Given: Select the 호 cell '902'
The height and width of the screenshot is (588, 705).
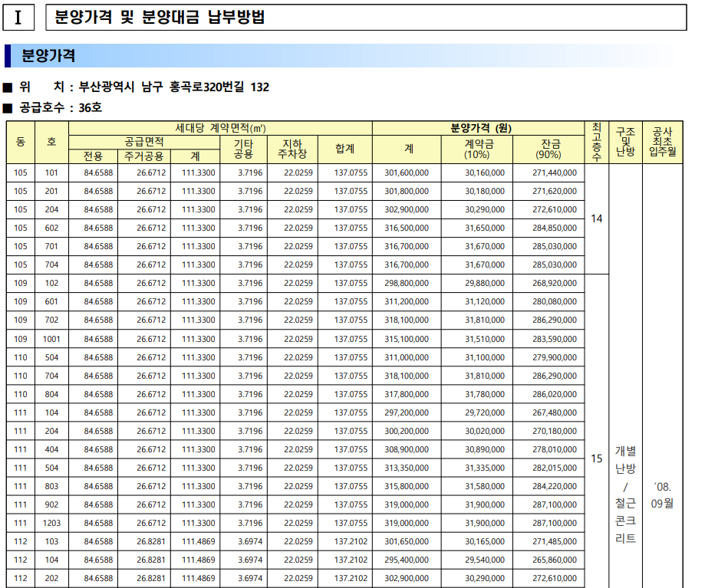Looking at the screenshot, I should tap(51, 504).
